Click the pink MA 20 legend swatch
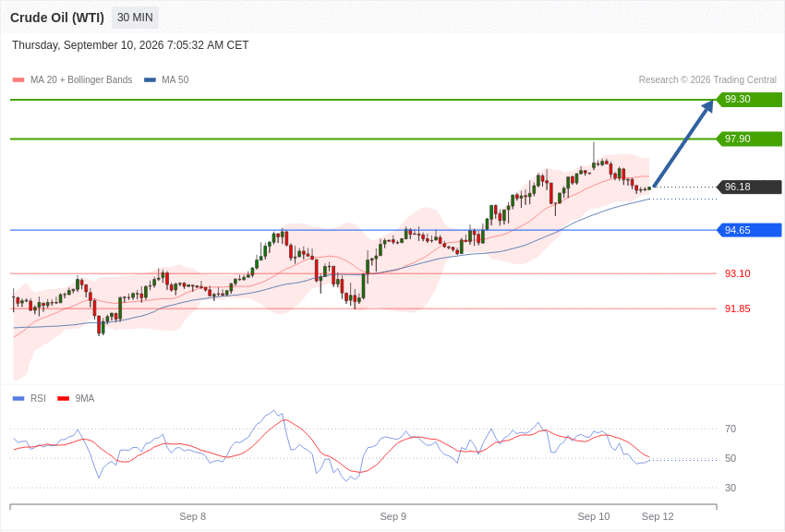The width and height of the screenshot is (785, 532). [18, 80]
